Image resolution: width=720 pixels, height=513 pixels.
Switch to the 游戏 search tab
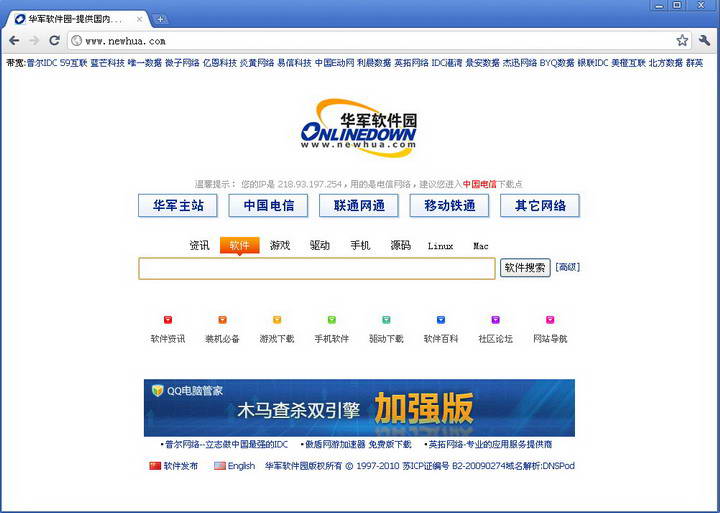coord(280,245)
